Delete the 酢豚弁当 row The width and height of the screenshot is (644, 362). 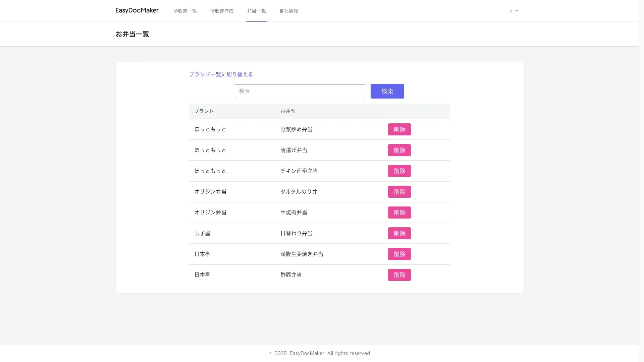[x=399, y=275]
